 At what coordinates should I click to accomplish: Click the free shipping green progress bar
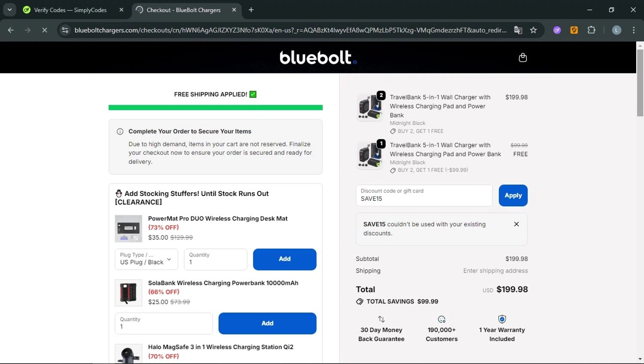tap(216, 107)
